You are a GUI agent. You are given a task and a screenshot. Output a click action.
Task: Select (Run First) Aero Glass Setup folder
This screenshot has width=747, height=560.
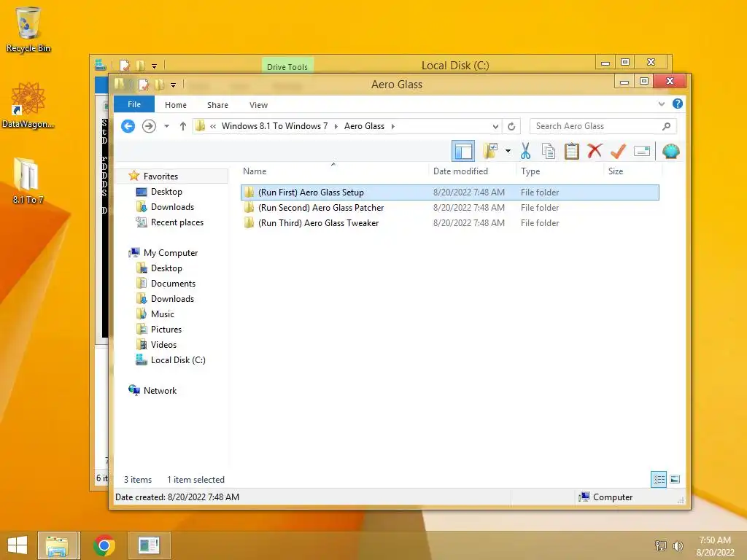click(x=449, y=192)
